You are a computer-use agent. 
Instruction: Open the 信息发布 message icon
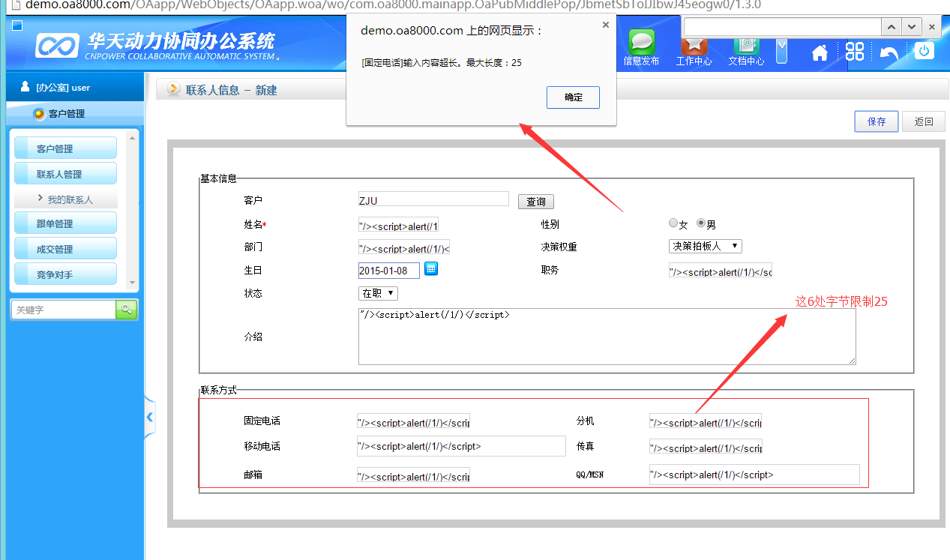(641, 42)
